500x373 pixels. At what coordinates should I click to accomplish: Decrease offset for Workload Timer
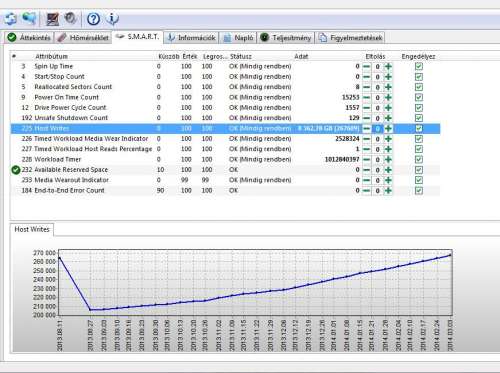tap(366, 160)
